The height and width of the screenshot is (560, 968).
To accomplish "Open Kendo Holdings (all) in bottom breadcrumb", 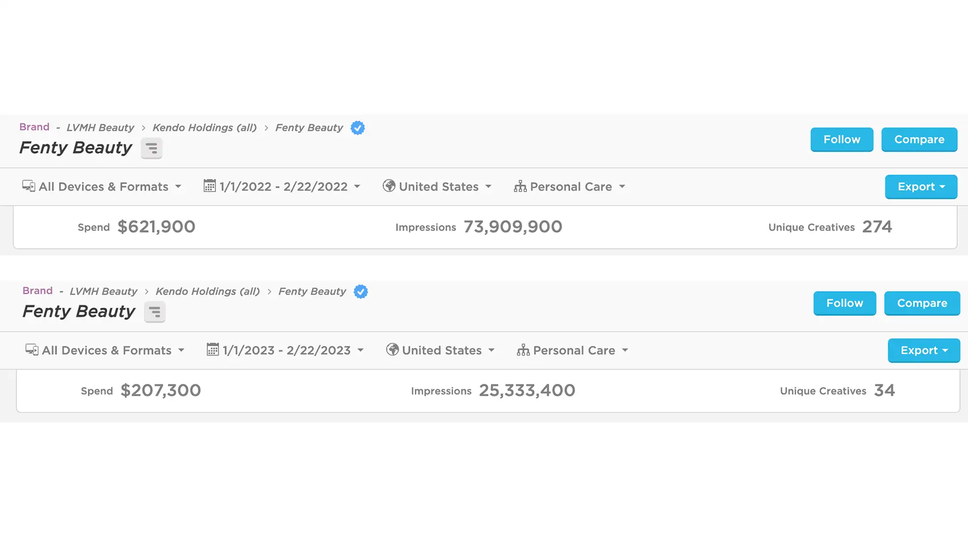I will 207,291.
